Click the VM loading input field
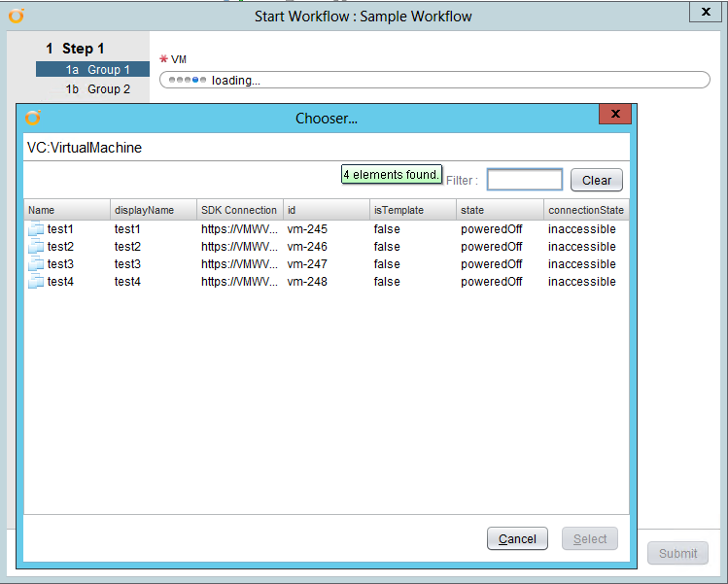Screen dimensions: 728x584 (x=434, y=80)
